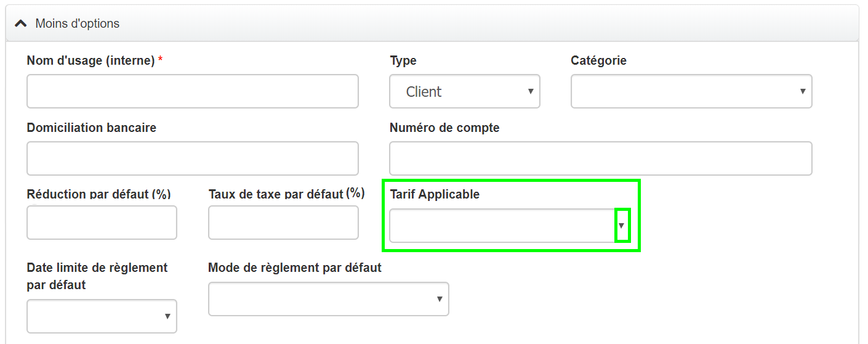
Task: Open the Tarif Applicable dropdown
Action: coord(510,226)
